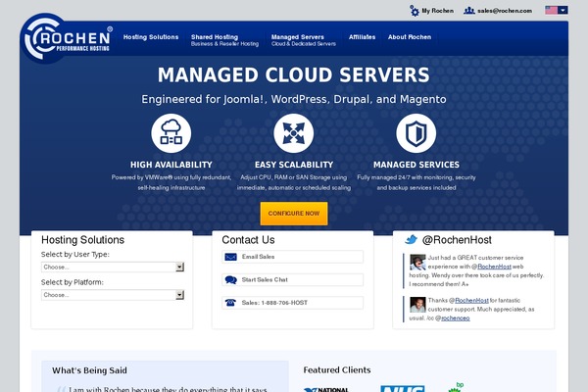588x392 pixels.
Task: Click the Hosting Solutions panel heading
Action: click(82, 240)
